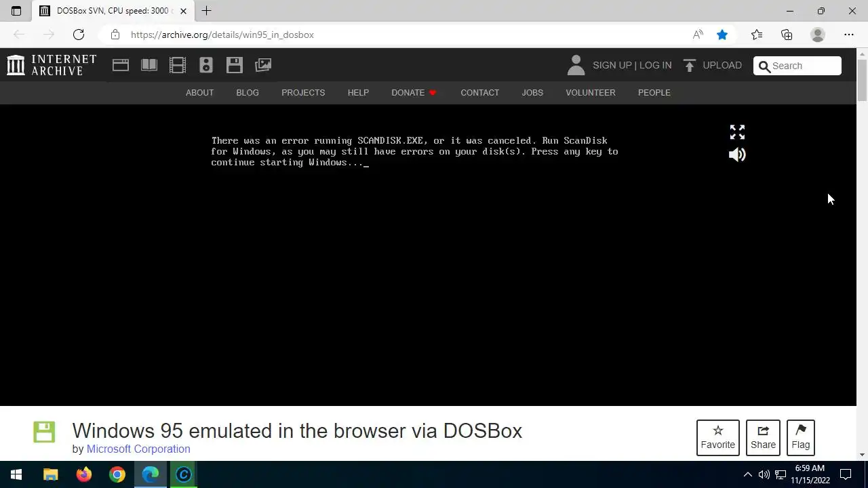Open the PROJECTS menu item
Image resolution: width=868 pixels, height=488 pixels.
(303, 92)
